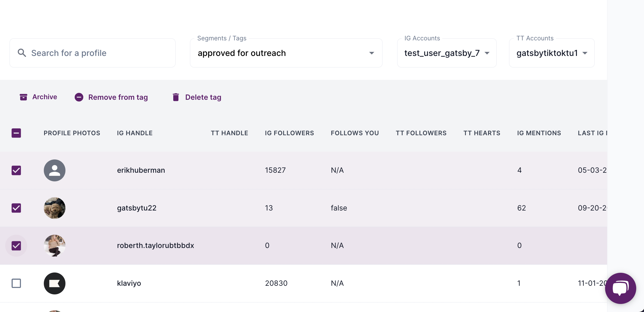Click the PROFILE PHOTOS column header
The width and height of the screenshot is (644, 312).
point(72,133)
